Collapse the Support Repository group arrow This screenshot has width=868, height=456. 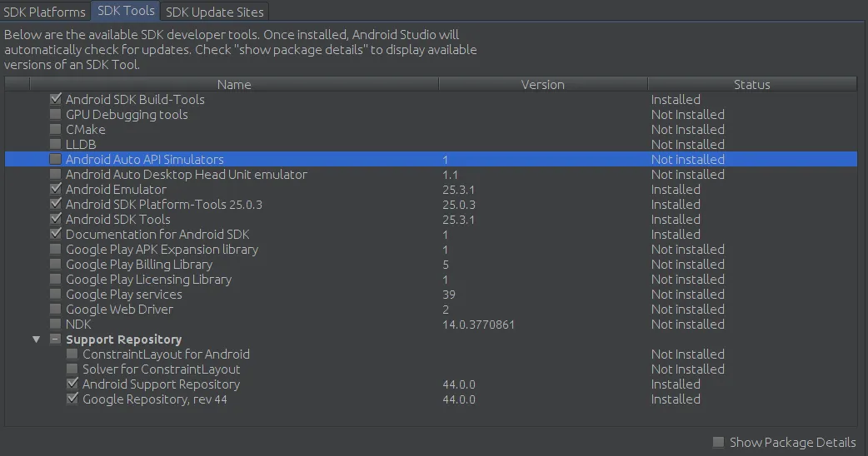[x=36, y=340]
